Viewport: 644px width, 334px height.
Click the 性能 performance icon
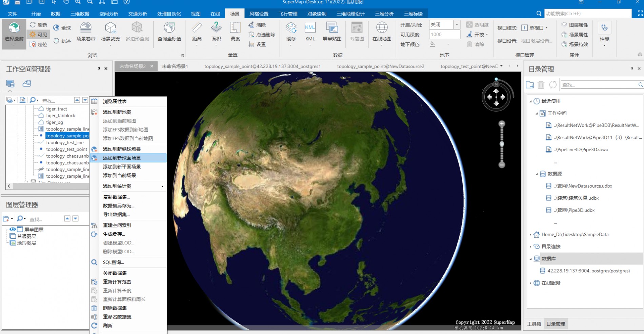point(604,33)
